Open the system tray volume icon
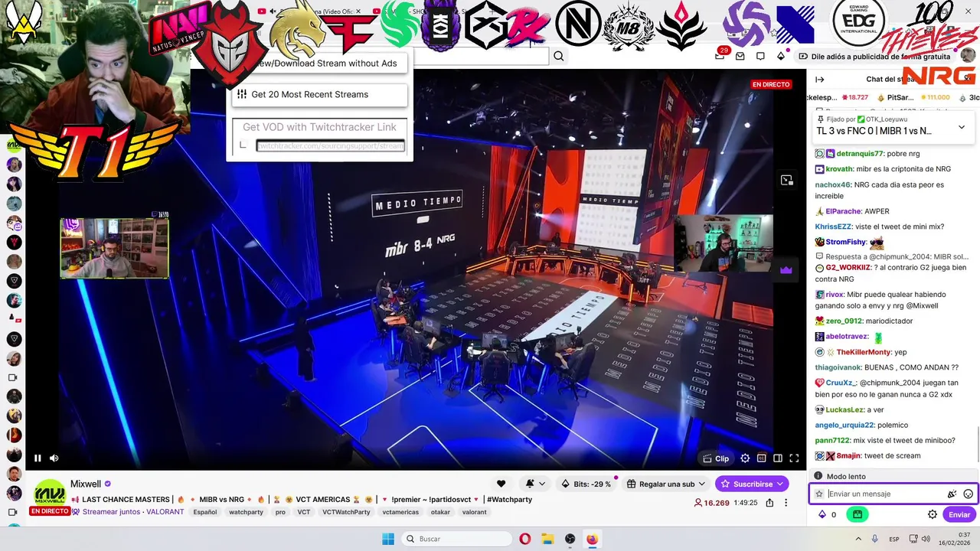Image resolution: width=980 pixels, height=551 pixels. (x=927, y=539)
